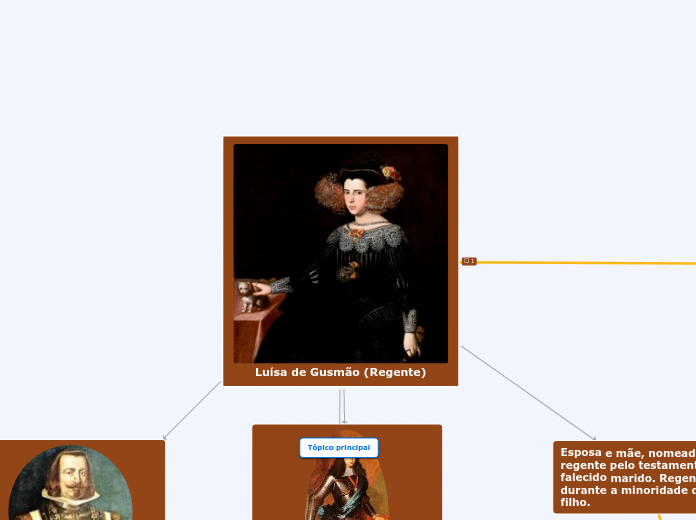Click the 'Esposa e mãe, nomeada regente' text node
Screen dimensions: 696x520
(x=625, y=477)
